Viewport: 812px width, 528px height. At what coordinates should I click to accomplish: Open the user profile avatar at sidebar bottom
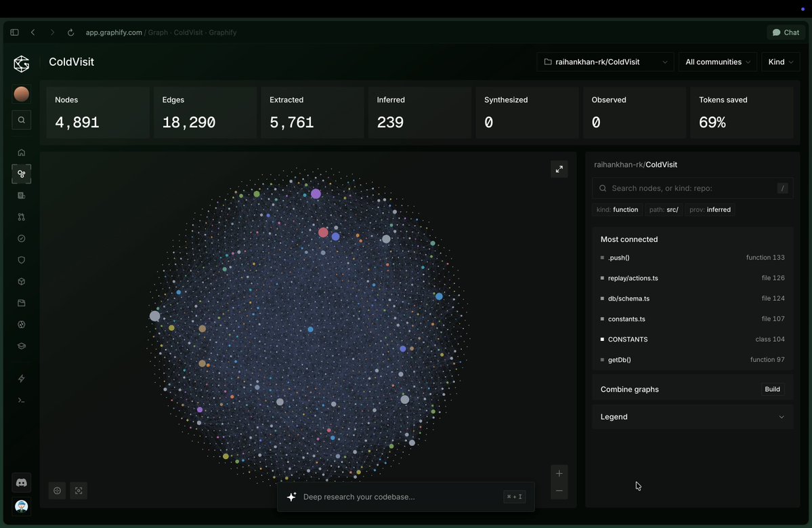pos(21,506)
